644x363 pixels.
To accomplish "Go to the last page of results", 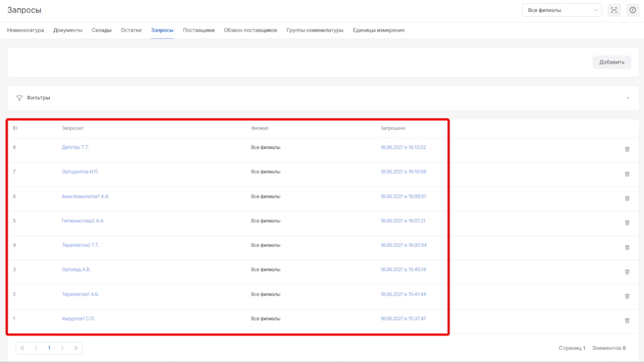I will [75, 348].
